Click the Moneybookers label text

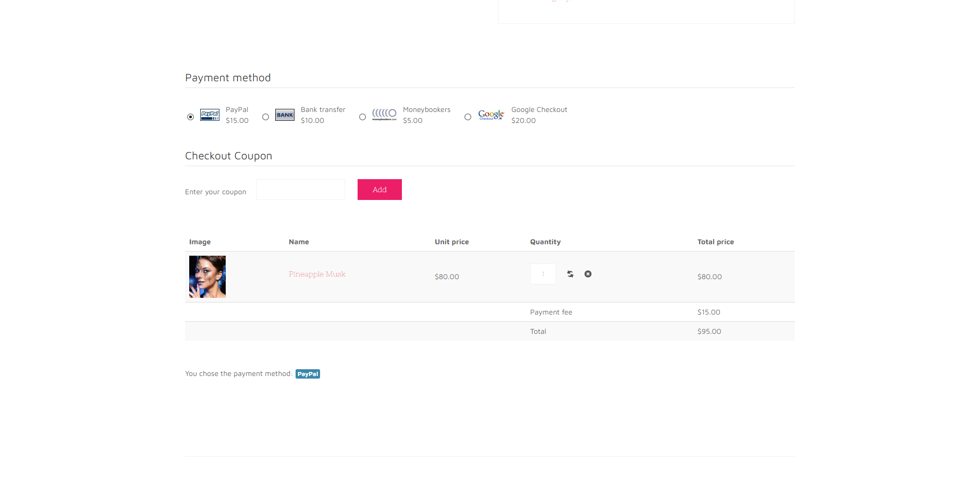pos(426,110)
